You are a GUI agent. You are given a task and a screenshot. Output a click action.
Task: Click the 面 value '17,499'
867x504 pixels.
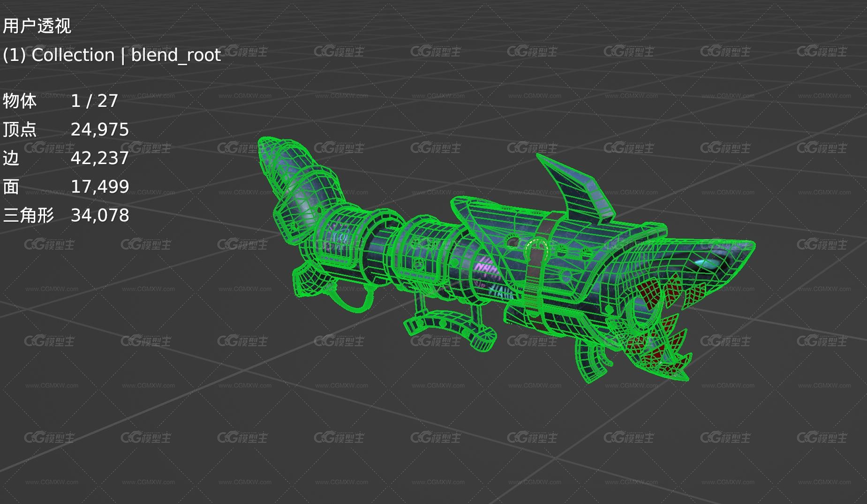[100, 187]
